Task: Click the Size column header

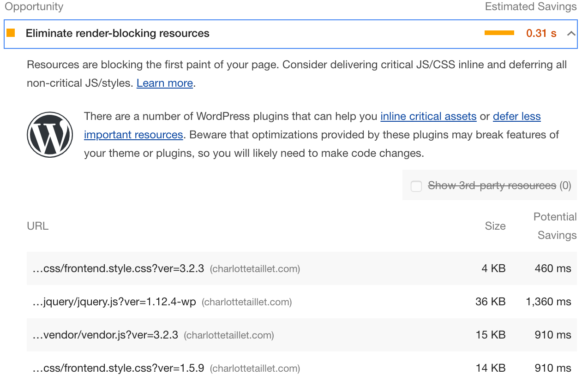Action: (495, 226)
